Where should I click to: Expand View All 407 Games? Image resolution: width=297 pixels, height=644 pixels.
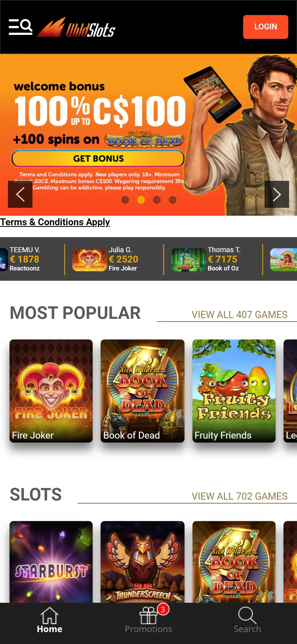[x=239, y=315]
